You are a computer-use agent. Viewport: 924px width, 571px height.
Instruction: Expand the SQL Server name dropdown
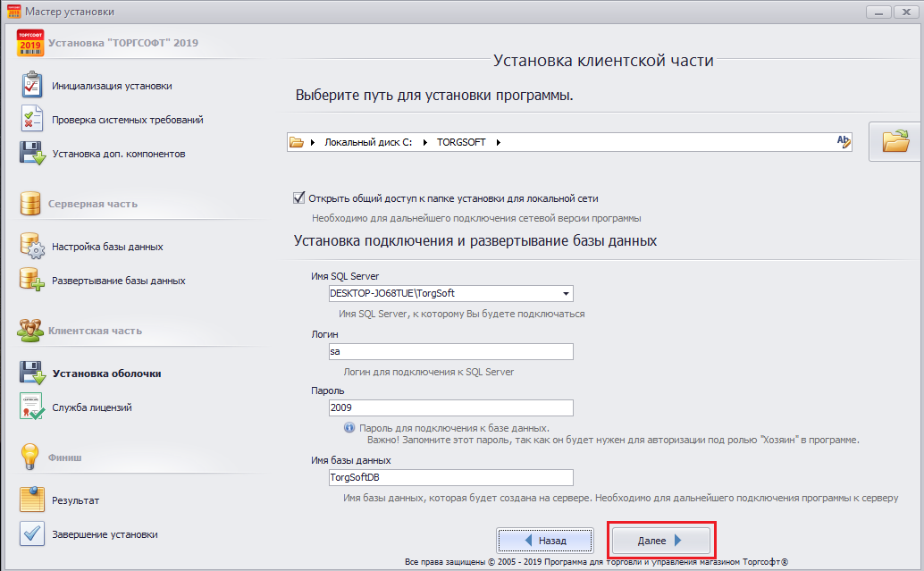point(566,293)
